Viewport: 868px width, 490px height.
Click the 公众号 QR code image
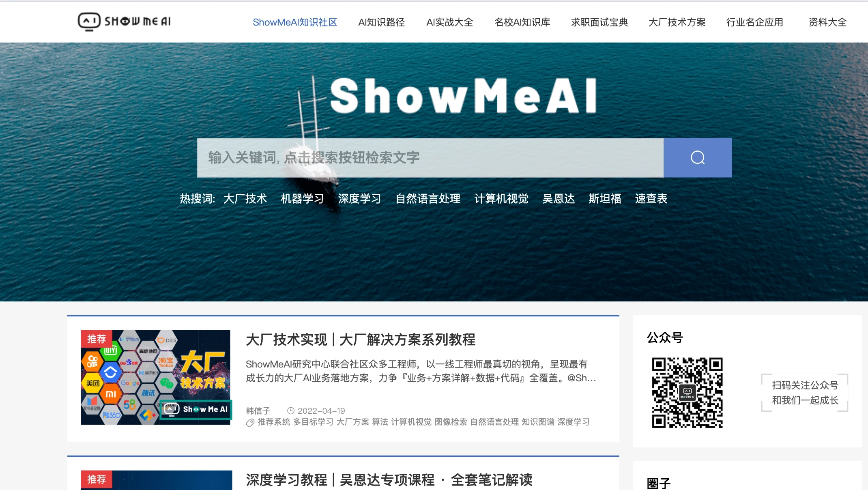[687, 392]
